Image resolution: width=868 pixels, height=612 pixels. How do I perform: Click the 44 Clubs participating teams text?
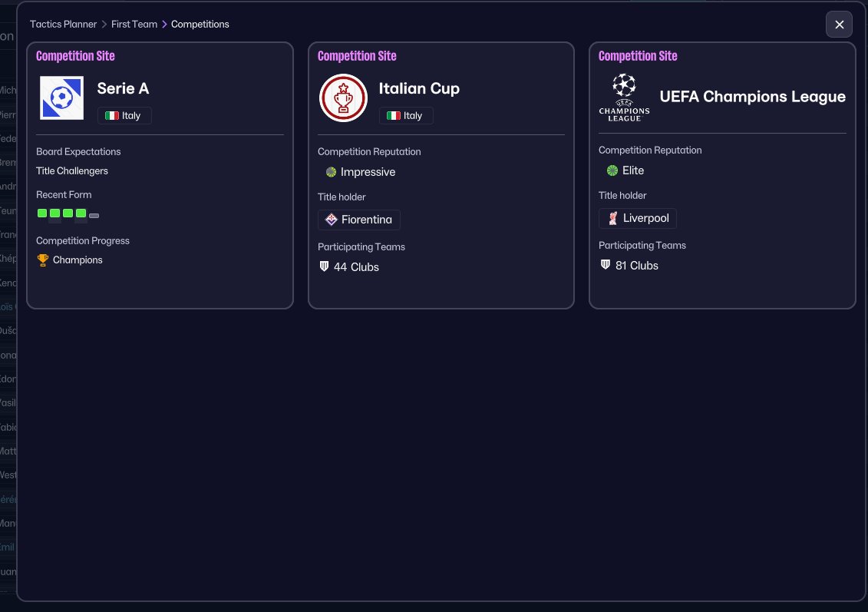[x=357, y=267]
